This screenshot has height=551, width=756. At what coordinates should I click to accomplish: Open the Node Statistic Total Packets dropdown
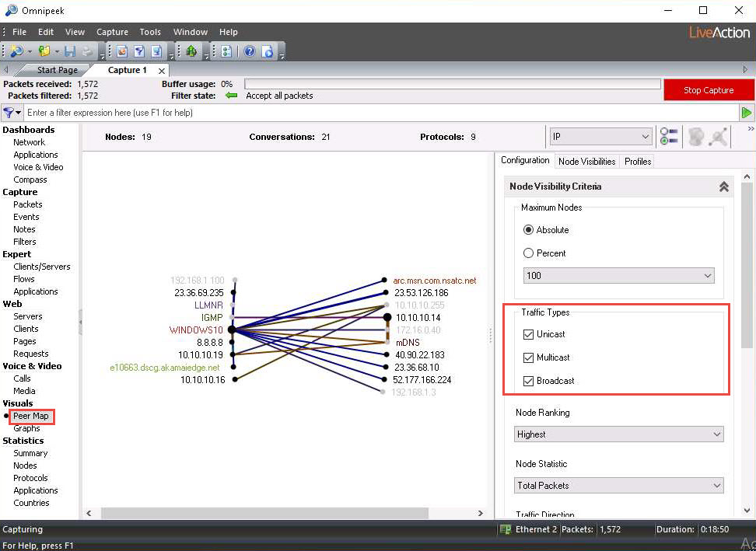tap(618, 486)
